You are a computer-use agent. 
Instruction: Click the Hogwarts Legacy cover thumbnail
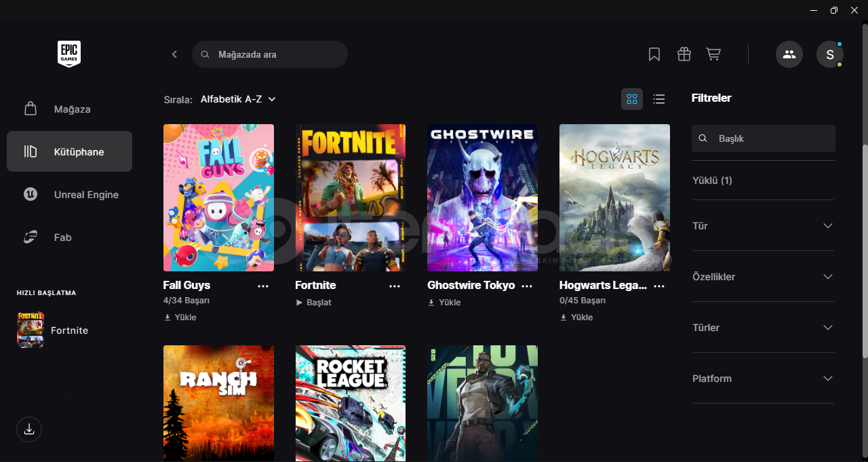[x=614, y=197]
